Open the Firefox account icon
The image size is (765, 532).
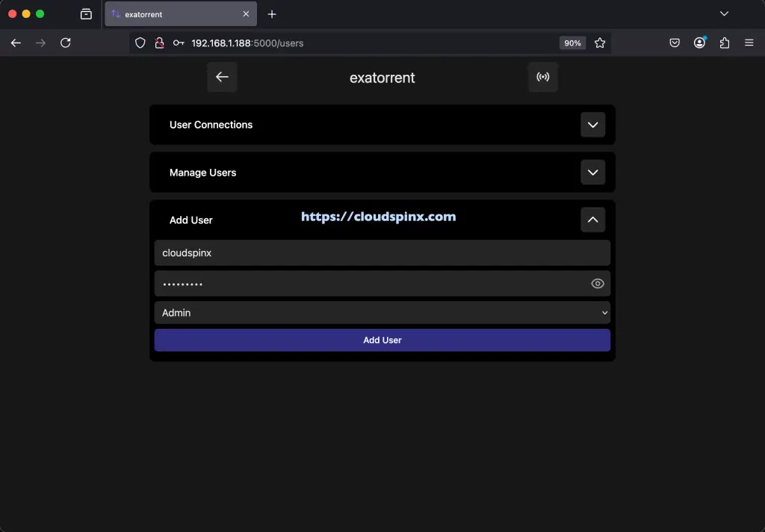click(x=699, y=43)
